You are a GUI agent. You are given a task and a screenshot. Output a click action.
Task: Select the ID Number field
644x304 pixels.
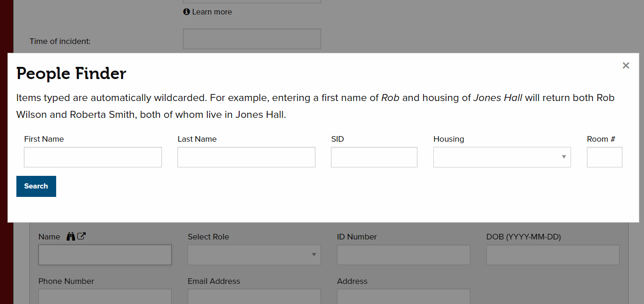point(403,255)
